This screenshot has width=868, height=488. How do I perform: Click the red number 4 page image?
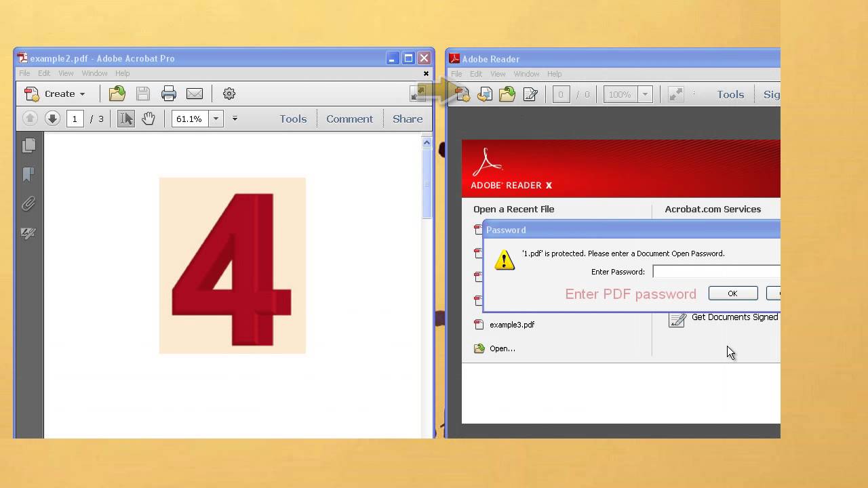pos(232,266)
